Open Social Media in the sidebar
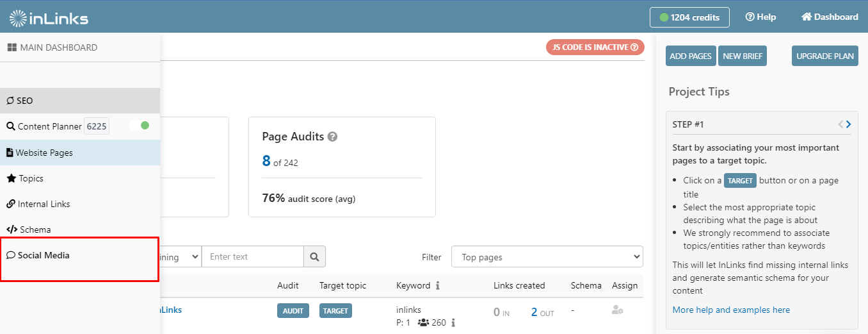This screenshot has height=334, width=868. [x=80, y=255]
